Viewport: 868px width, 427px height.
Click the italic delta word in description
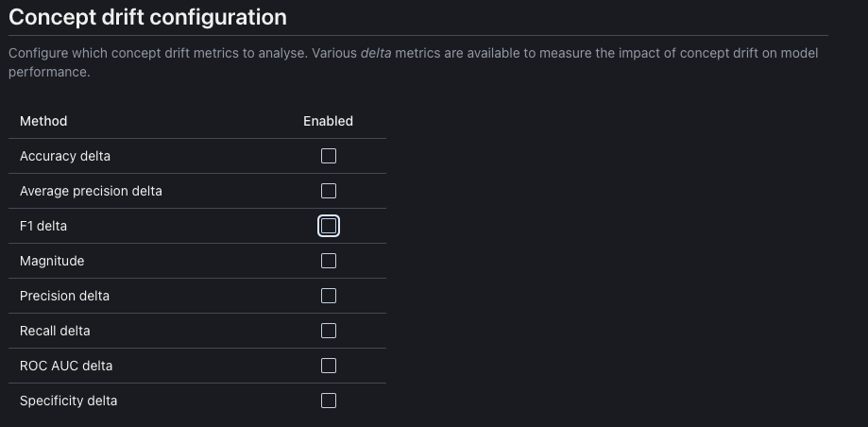376,53
